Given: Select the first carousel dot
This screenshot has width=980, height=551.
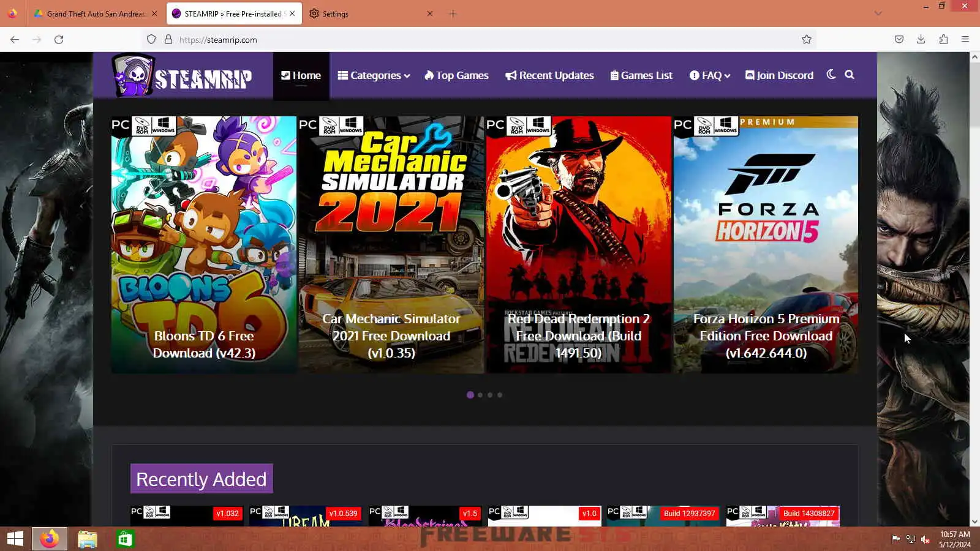Looking at the screenshot, I should click(470, 395).
